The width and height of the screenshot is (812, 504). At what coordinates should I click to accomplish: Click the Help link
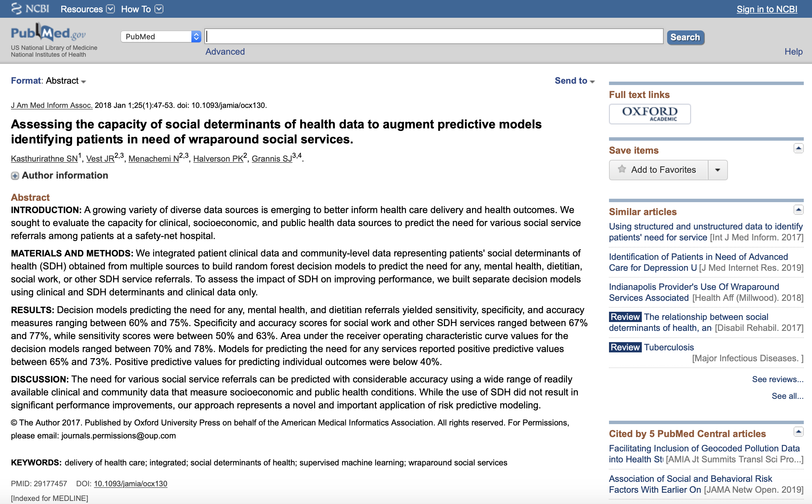pyautogui.click(x=794, y=52)
